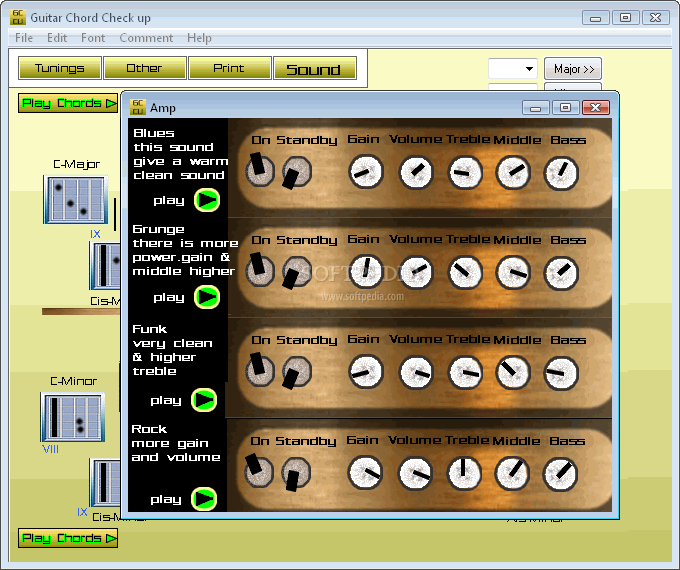Click the Major >> button
Screen dimensions: 680x570
[x=573, y=69]
